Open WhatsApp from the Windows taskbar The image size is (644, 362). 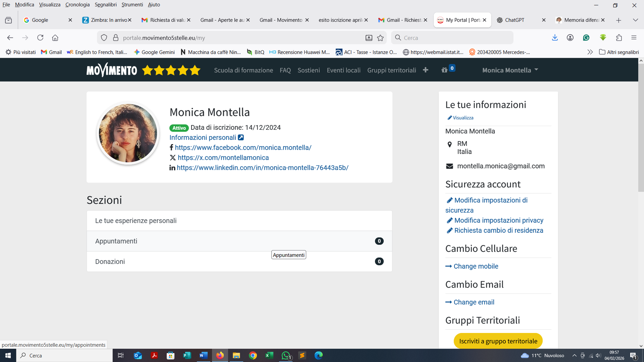286,355
